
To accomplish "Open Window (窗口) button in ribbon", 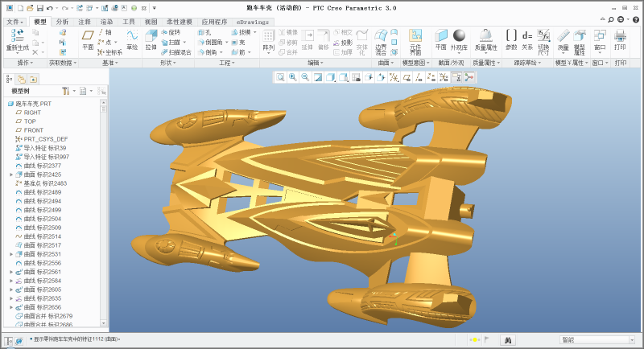I will [600, 40].
